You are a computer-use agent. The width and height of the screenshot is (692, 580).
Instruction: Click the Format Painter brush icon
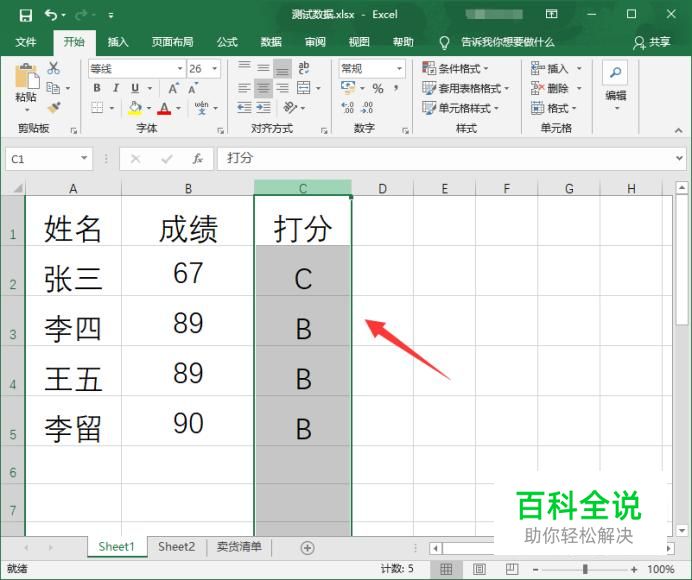click(53, 107)
